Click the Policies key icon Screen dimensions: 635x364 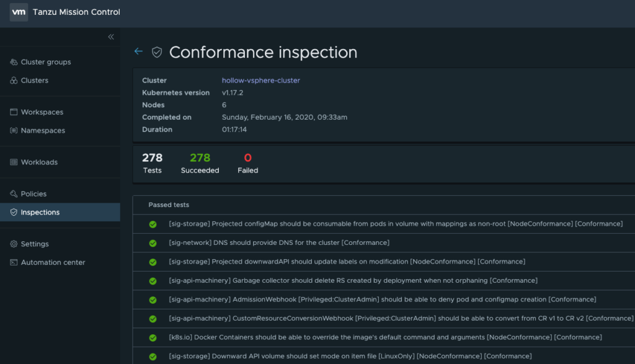click(14, 194)
